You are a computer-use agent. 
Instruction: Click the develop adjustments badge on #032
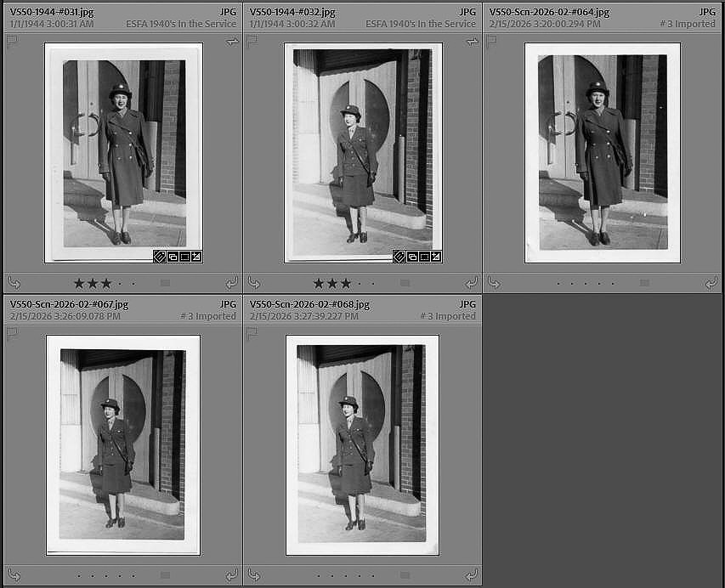[436, 257]
